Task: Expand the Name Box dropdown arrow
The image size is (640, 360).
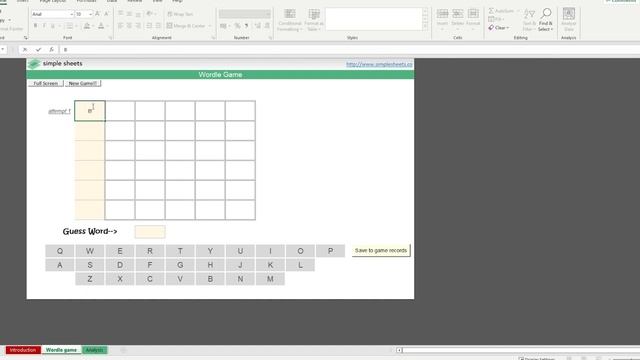Action: 3,49
